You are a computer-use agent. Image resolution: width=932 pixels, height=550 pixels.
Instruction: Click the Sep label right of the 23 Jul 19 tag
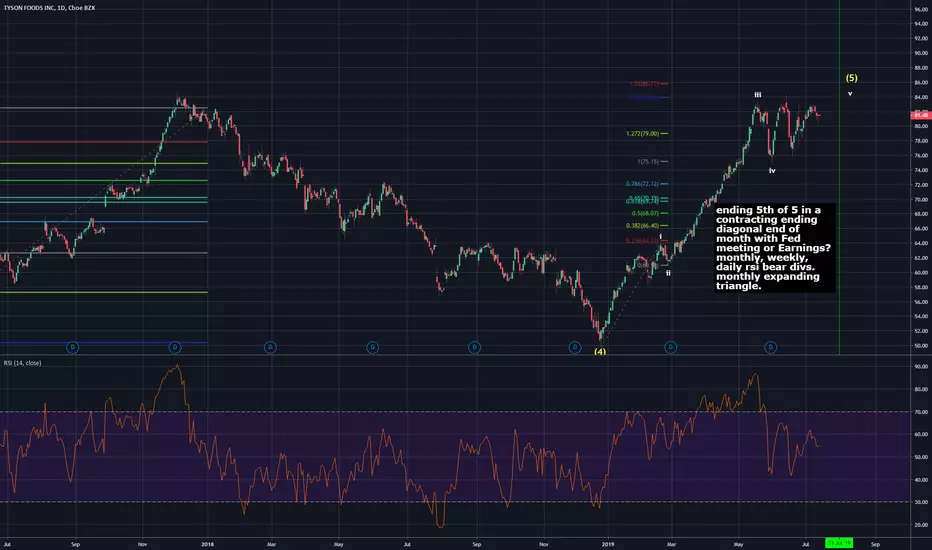coord(875,544)
